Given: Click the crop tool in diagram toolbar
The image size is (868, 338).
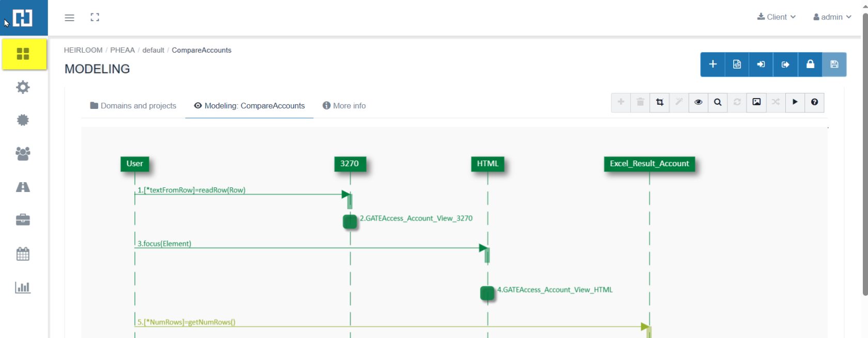Looking at the screenshot, I should (660, 102).
